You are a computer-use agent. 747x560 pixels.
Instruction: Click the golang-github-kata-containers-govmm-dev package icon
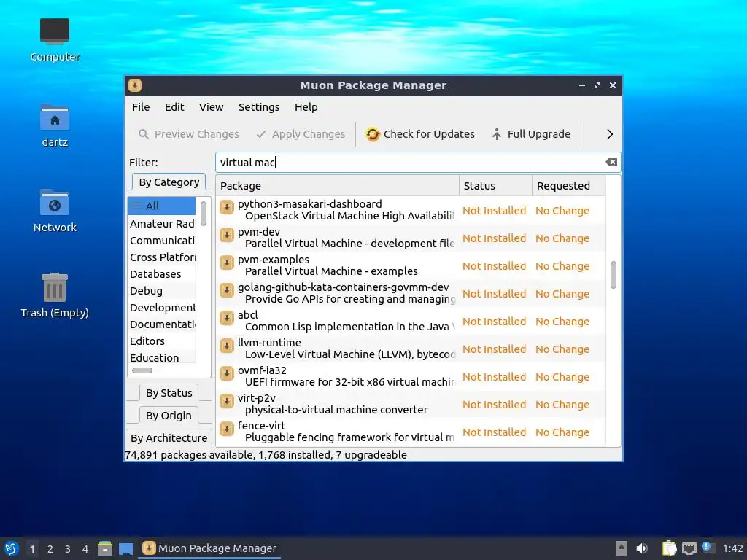pos(227,290)
